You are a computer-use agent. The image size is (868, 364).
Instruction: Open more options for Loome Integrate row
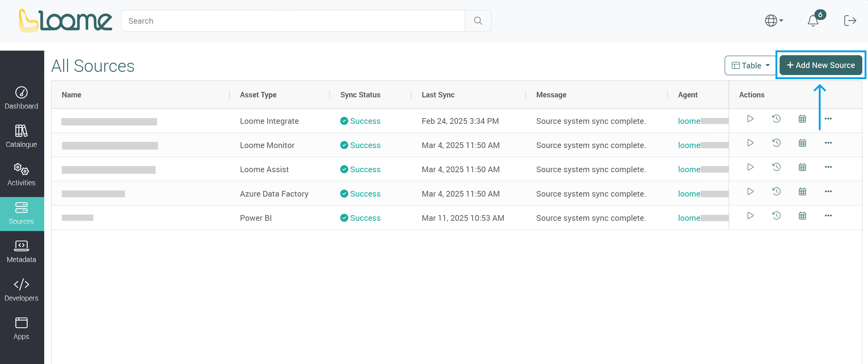pyautogui.click(x=828, y=119)
